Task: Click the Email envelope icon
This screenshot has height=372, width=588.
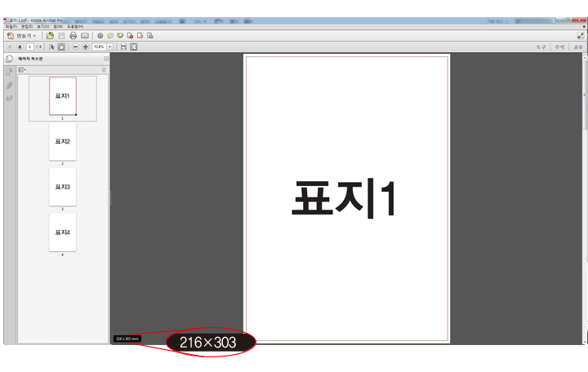Action: (84, 36)
